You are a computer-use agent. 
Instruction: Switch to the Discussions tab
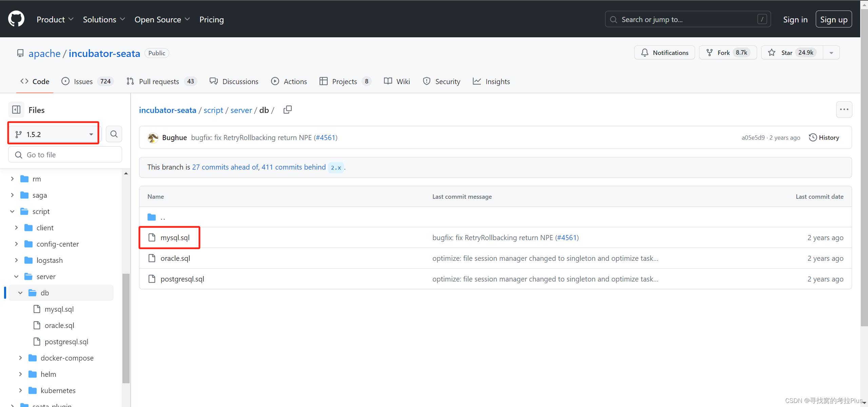click(234, 81)
